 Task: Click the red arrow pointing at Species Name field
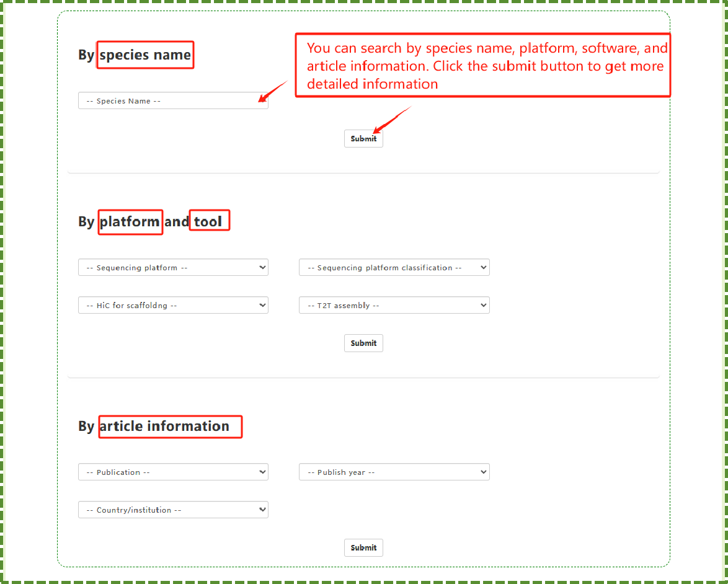click(x=272, y=91)
